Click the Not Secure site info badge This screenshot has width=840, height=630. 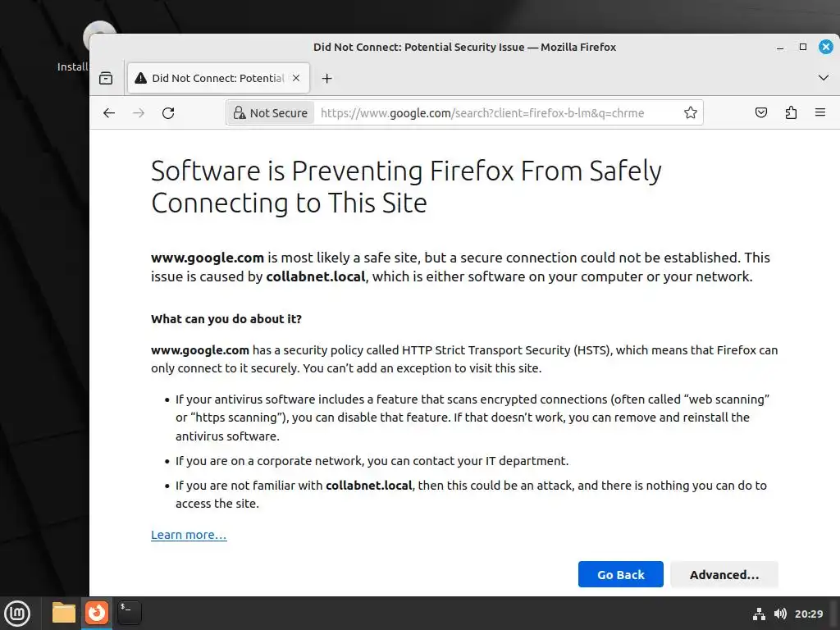click(x=271, y=113)
